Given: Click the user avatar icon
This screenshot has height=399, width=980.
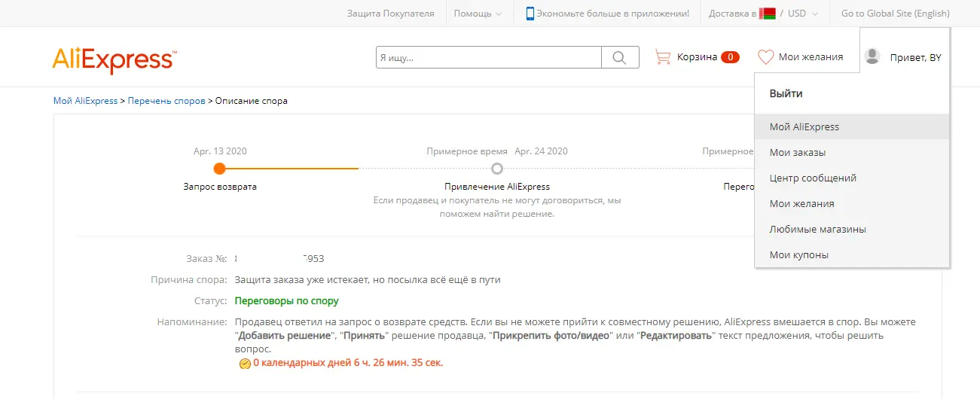Looking at the screenshot, I should coord(872,56).
